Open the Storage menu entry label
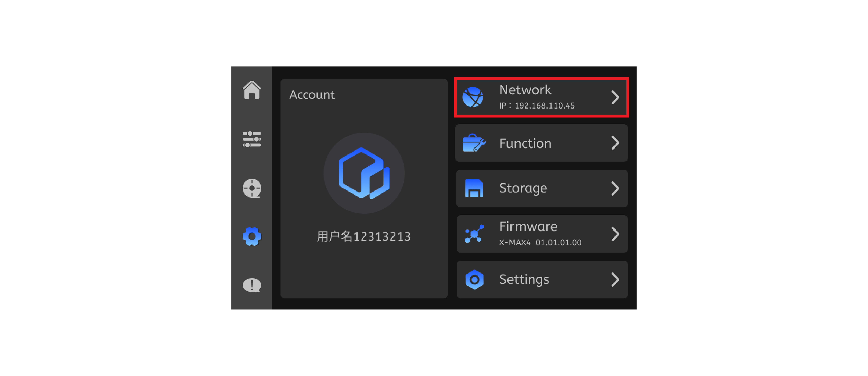Image resolution: width=868 pixels, height=376 pixels. (523, 188)
